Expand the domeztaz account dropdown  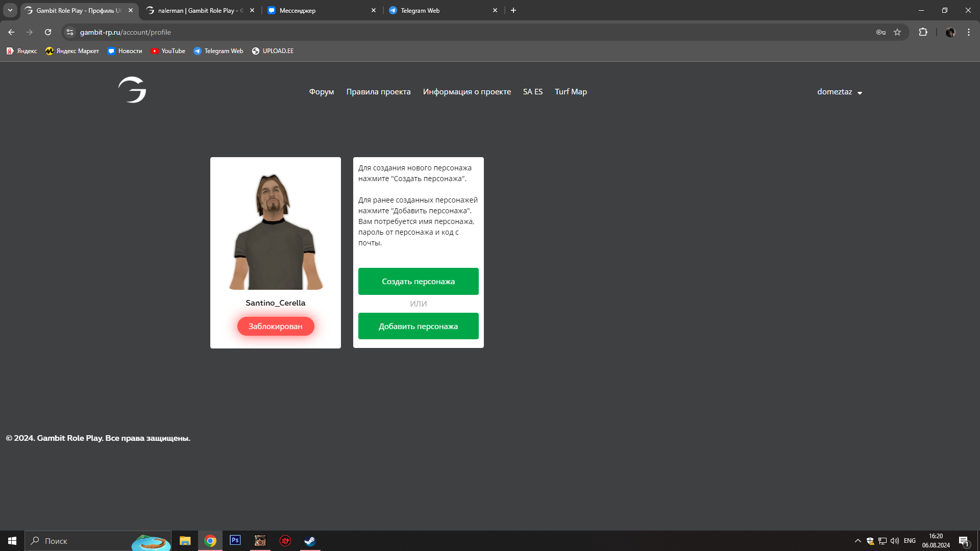click(839, 92)
